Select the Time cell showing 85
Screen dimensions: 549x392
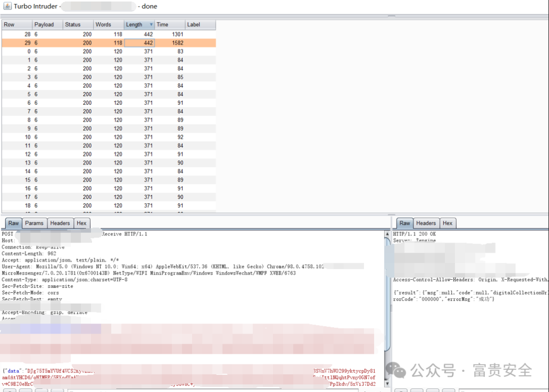(170, 77)
